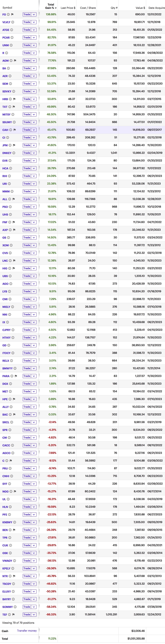Click the Trade button for VLVLY
Screen dimensions: 165x644
tap(27, 22)
